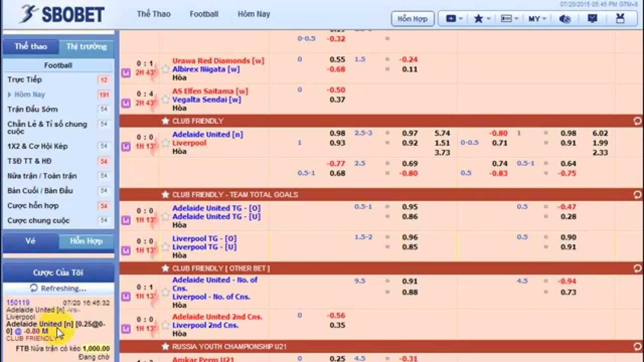
Task: Click the SBOBET logo
Action: (x=62, y=14)
